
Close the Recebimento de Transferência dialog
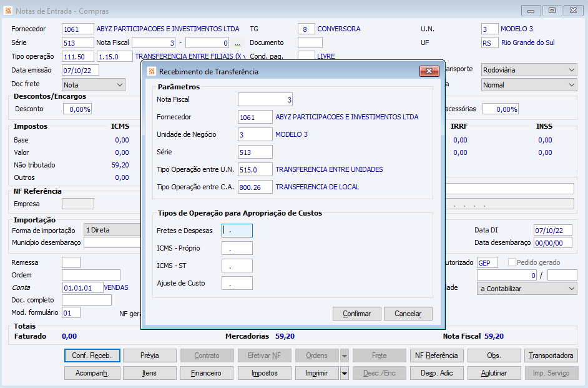tap(429, 71)
